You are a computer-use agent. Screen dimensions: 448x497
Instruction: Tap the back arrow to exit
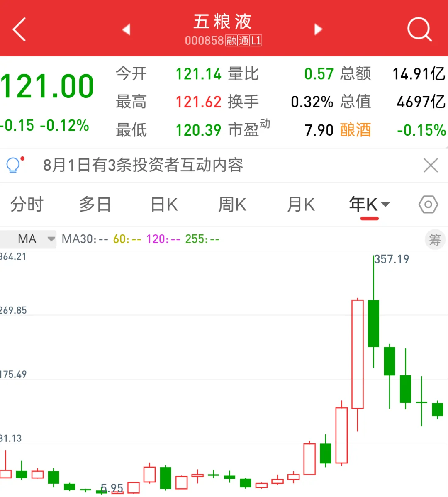point(19,29)
